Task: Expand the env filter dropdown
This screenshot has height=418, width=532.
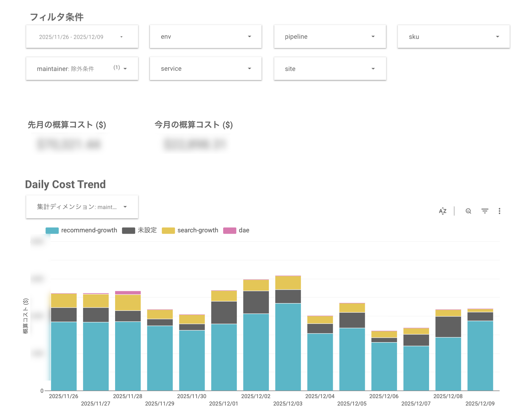Action: click(206, 36)
